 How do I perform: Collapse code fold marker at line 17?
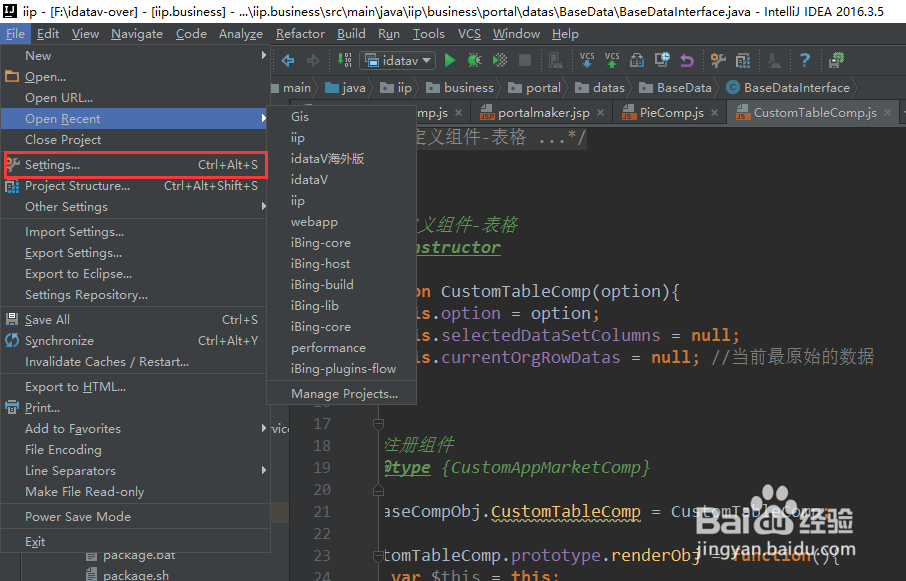click(x=378, y=424)
